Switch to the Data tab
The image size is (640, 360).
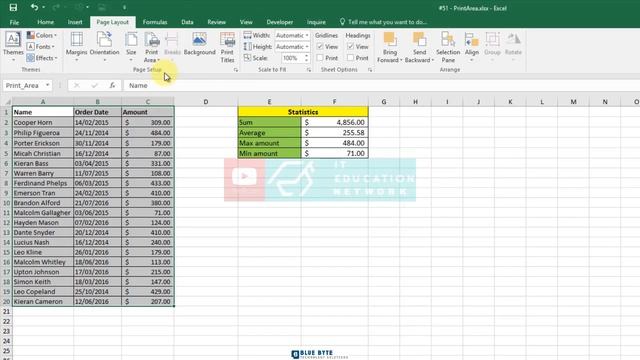[187, 22]
